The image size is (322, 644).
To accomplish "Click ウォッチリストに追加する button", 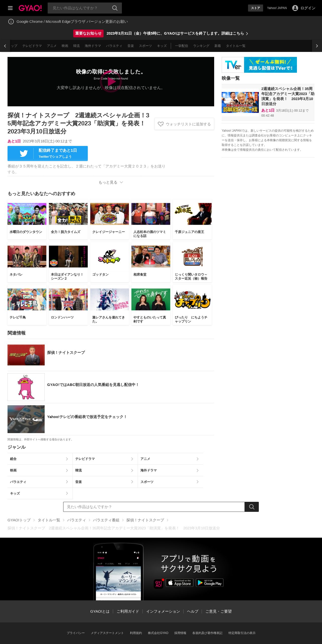I will coord(184,124).
